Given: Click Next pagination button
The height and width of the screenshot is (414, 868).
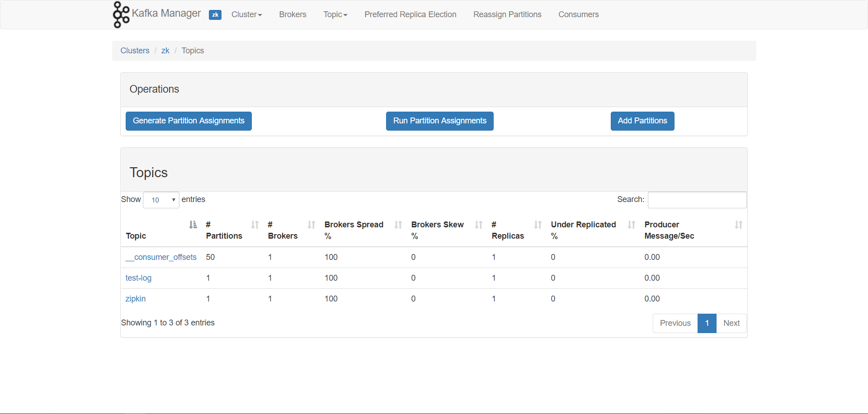Looking at the screenshot, I should click(x=731, y=323).
